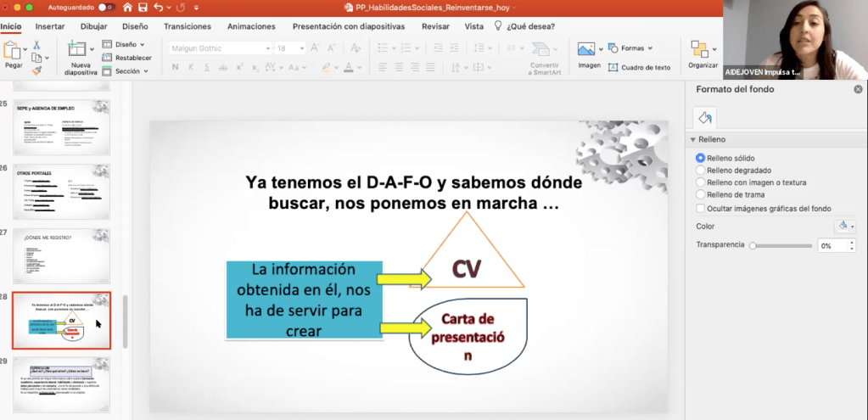
Task: Click the Home icon in title bar
Action: (x=127, y=7)
